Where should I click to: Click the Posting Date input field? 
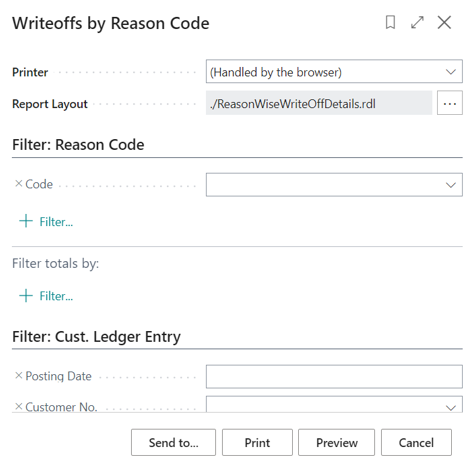(334, 377)
